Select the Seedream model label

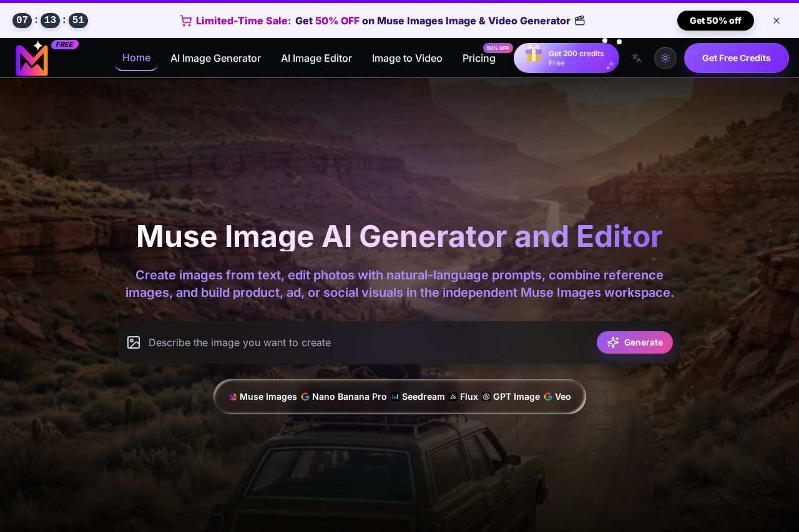[x=423, y=397]
